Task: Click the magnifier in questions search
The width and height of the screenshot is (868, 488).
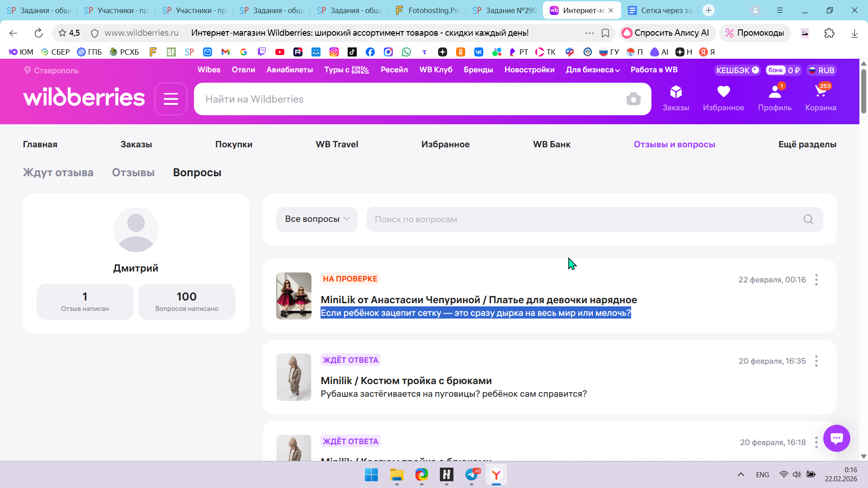Action: click(x=808, y=220)
